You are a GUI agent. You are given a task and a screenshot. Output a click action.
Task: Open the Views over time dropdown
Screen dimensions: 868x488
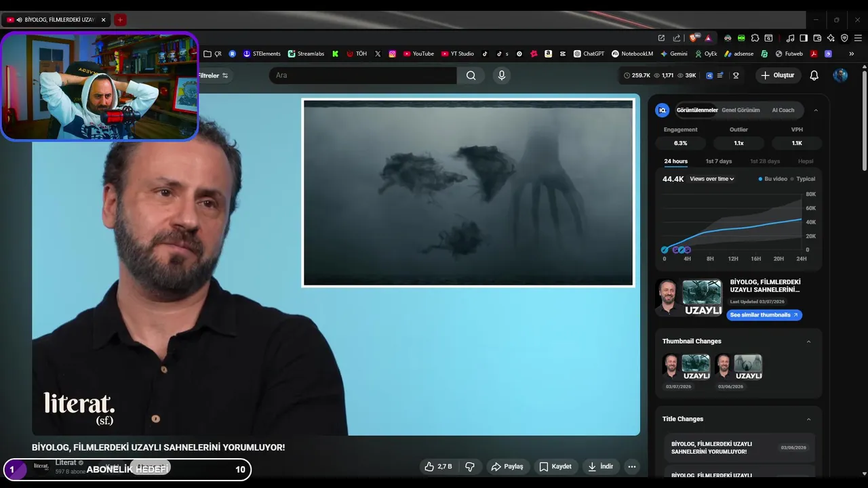click(x=712, y=179)
